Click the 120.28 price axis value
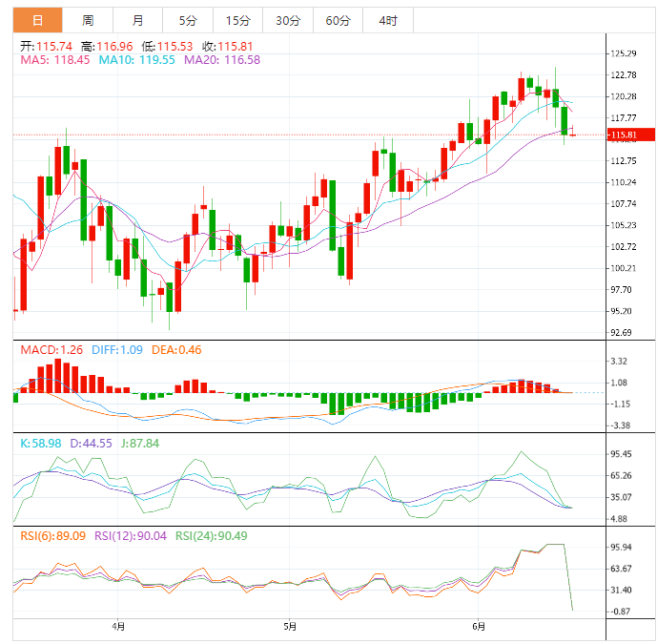Viewport: 657px width, 644px height. point(624,96)
